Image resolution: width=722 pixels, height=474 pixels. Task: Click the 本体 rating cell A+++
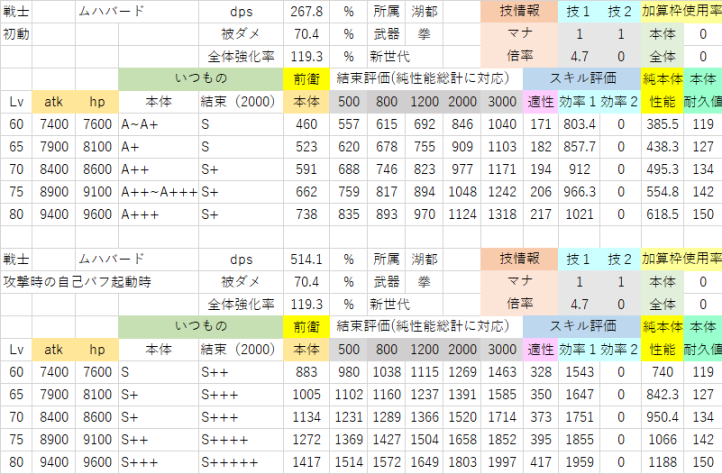coord(158,215)
